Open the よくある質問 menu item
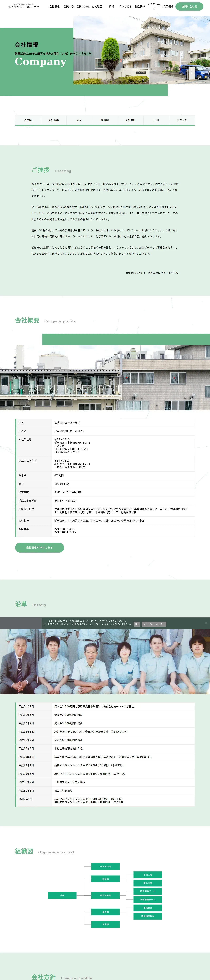This screenshot has width=210, height=980. click(x=154, y=7)
